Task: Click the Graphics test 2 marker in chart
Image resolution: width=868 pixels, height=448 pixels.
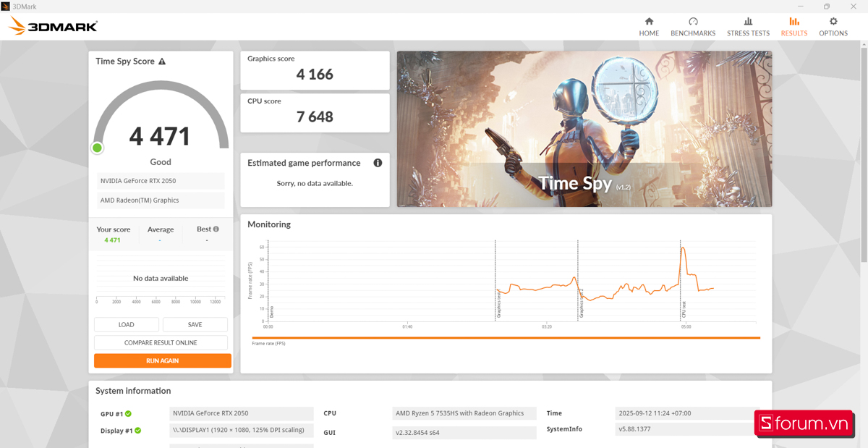Action: click(581, 303)
